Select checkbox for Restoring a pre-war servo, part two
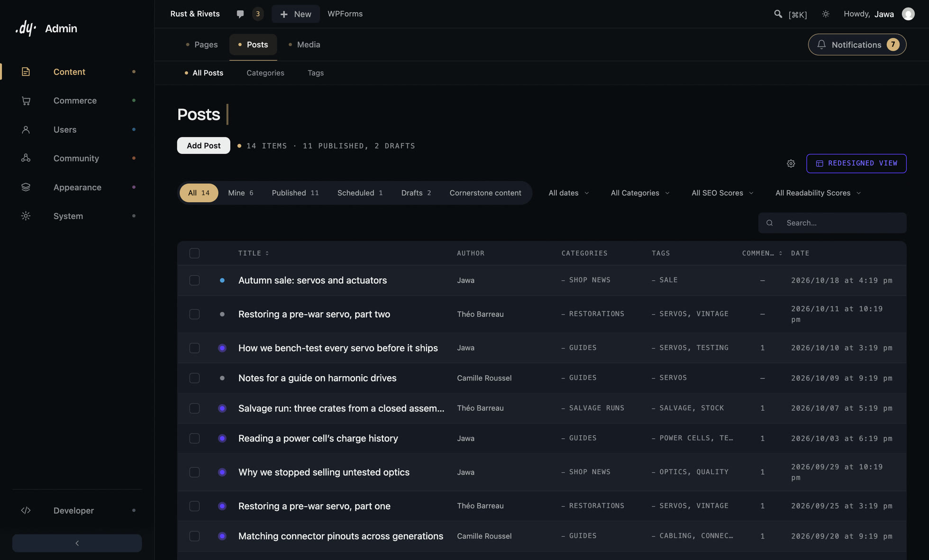929x560 pixels. tap(194, 314)
